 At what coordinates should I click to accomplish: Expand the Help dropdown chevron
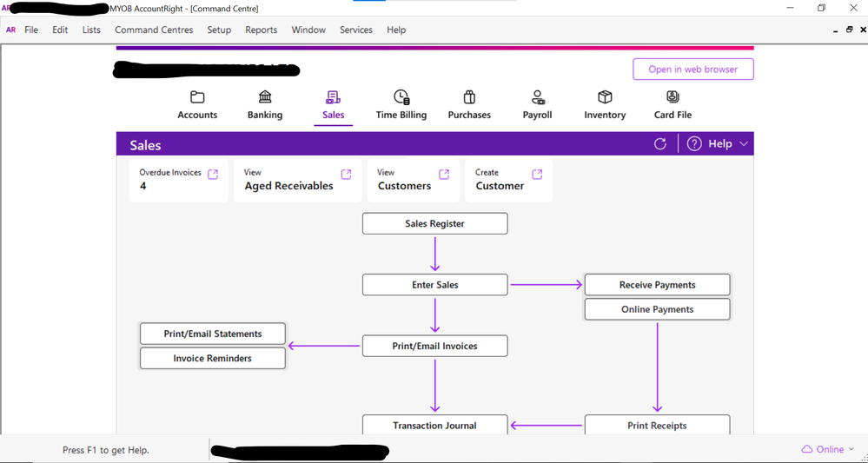tap(744, 144)
